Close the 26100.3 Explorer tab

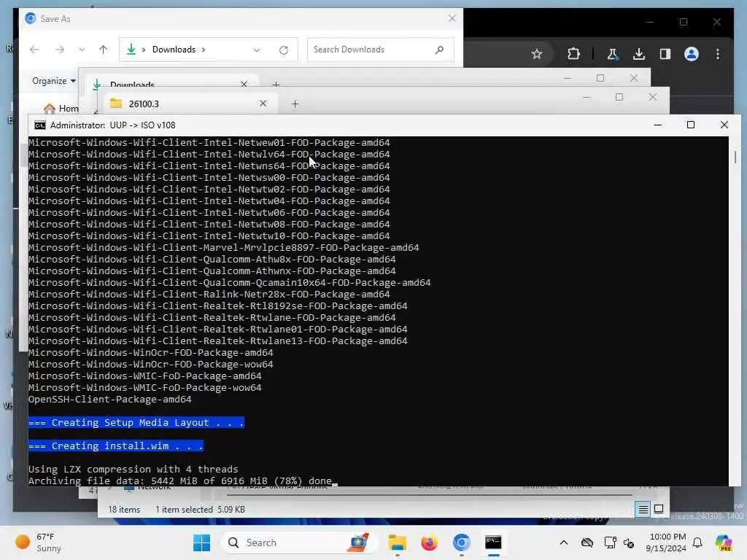point(263,104)
